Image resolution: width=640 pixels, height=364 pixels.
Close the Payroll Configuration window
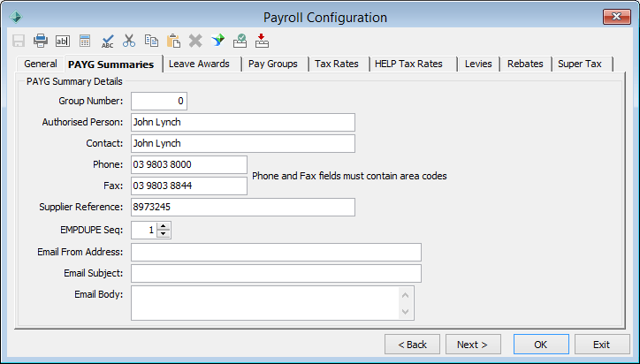pos(617,17)
